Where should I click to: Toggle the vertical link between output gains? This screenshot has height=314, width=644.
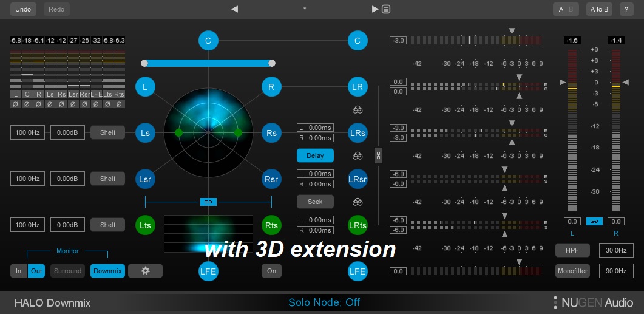pos(378,155)
